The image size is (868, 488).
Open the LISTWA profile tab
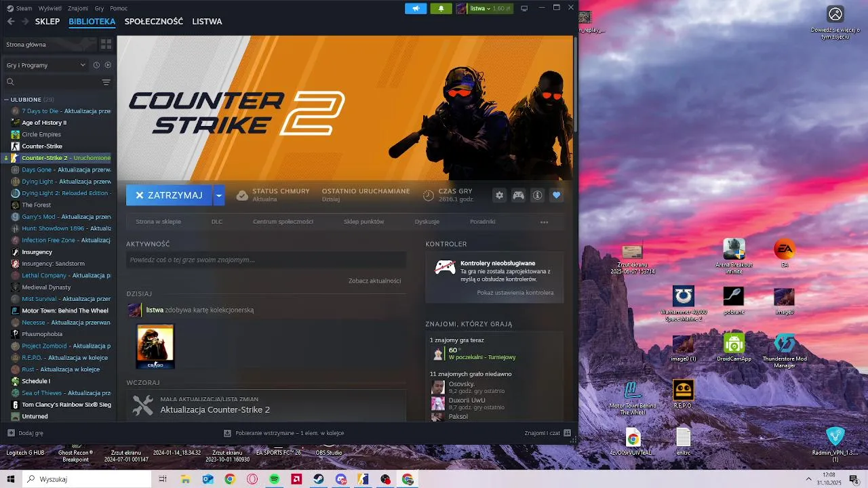coord(207,22)
